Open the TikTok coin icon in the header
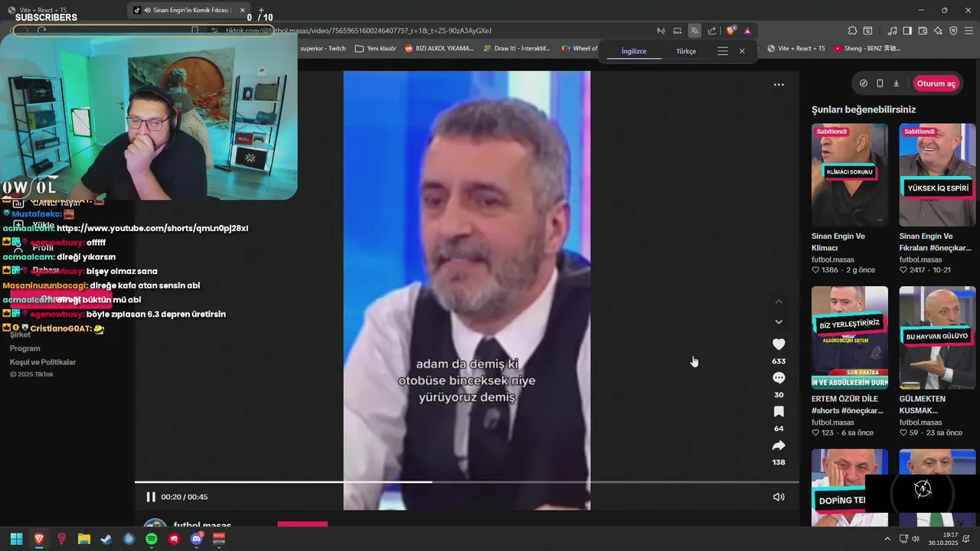The width and height of the screenshot is (980, 551). pos(864,83)
